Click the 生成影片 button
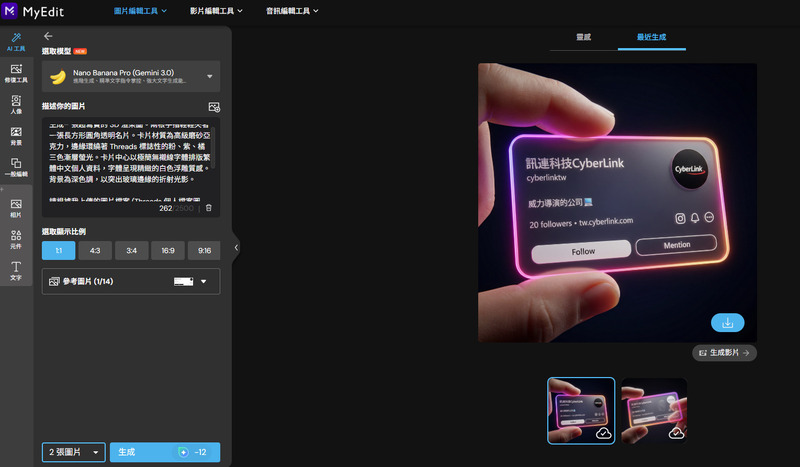The height and width of the screenshot is (467, 800). pos(724,353)
